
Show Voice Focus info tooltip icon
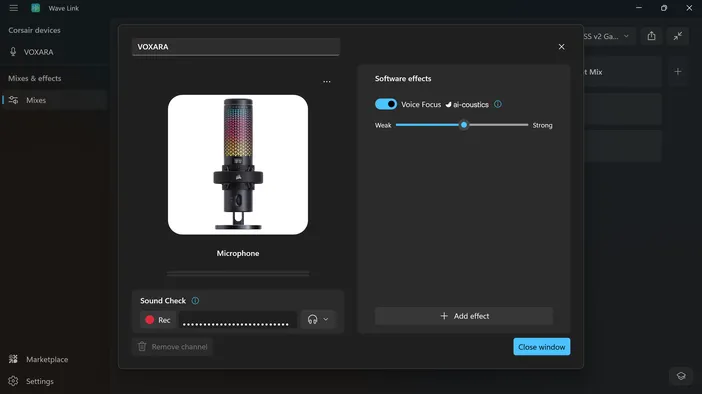pos(498,104)
